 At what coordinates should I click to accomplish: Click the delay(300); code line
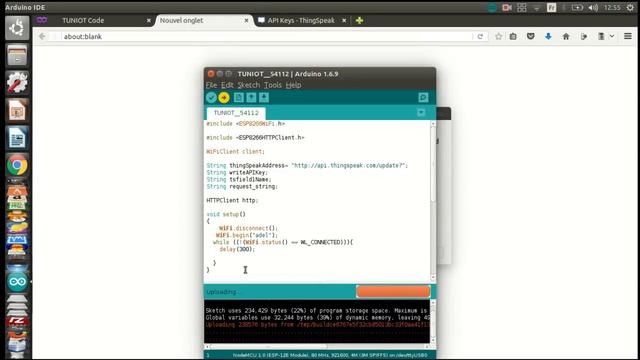click(x=237, y=249)
